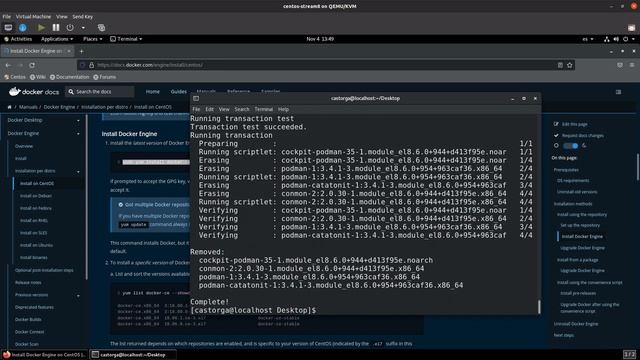Open terminal Search menu
The width and height of the screenshot is (640, 360).
coord(242,109)
